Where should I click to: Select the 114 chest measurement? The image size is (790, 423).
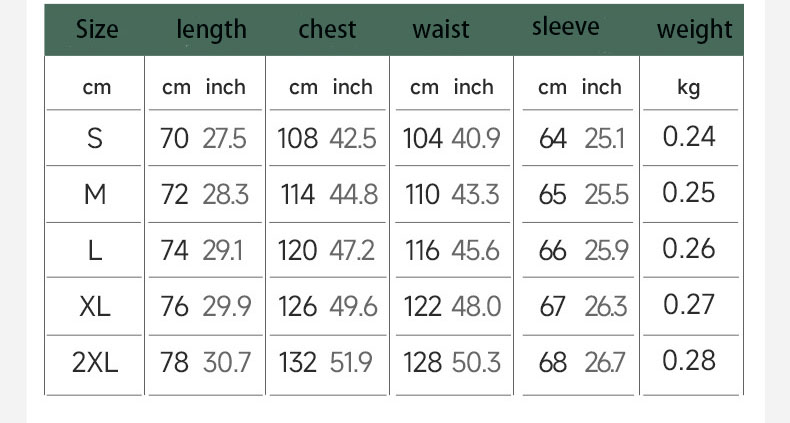297,194
